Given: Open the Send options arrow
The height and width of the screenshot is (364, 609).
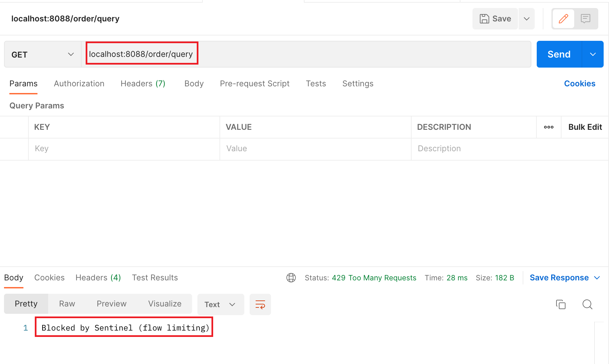Looking at the screenshot, I should (593, 54).
